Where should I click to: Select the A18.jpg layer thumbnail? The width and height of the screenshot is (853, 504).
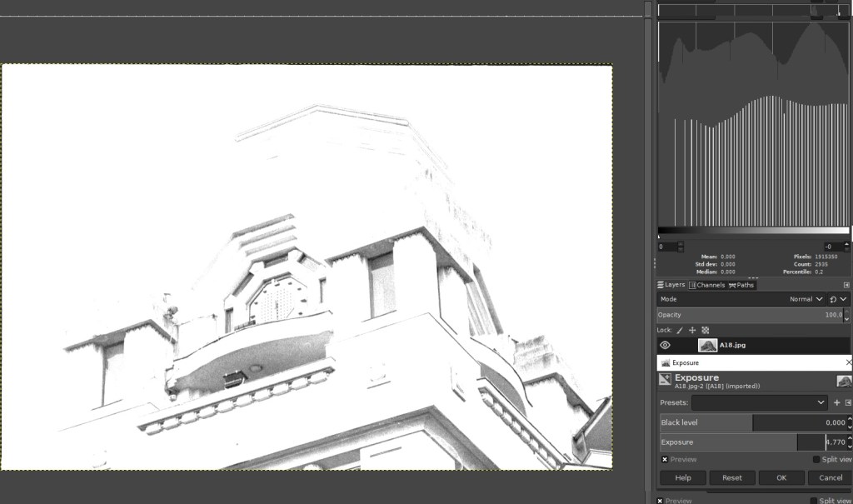707,345
